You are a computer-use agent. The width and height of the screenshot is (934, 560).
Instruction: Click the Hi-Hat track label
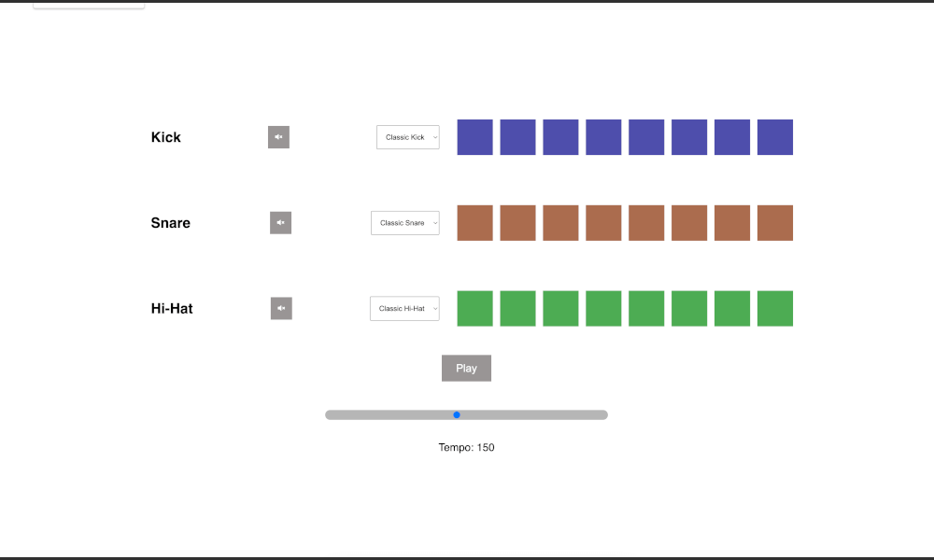coord(172,308)
